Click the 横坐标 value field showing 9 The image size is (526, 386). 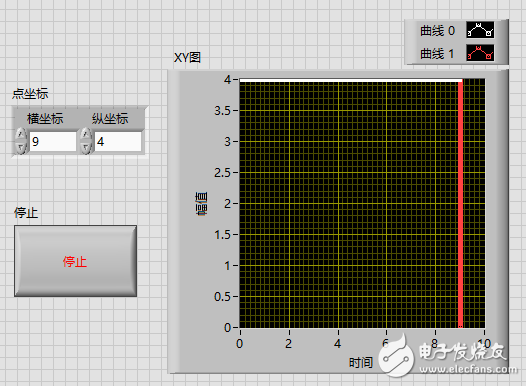pyautogui.click(x=53, y=142)
